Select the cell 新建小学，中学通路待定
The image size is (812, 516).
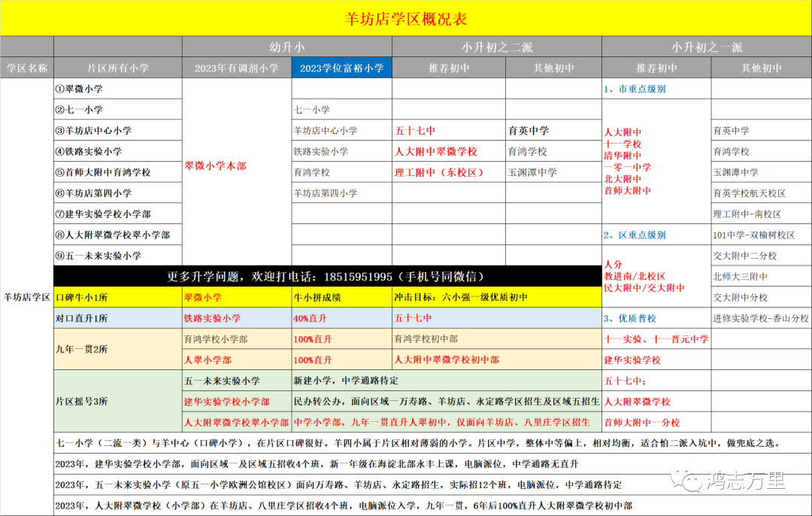tap(447, 381)
